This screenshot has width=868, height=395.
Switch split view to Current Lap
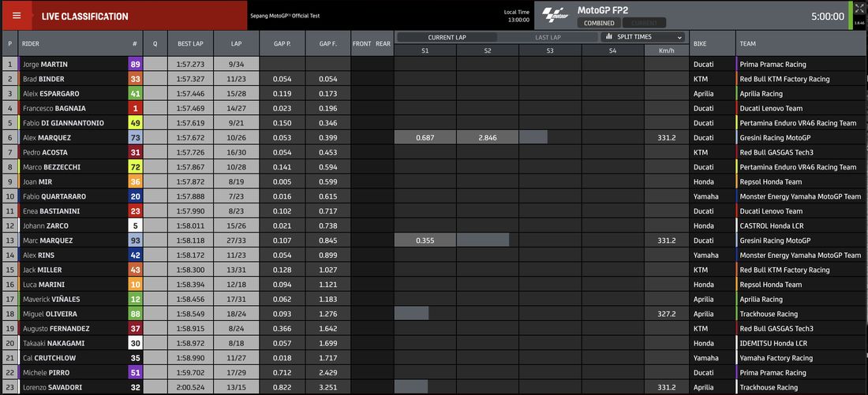click(x=447, y=38)
